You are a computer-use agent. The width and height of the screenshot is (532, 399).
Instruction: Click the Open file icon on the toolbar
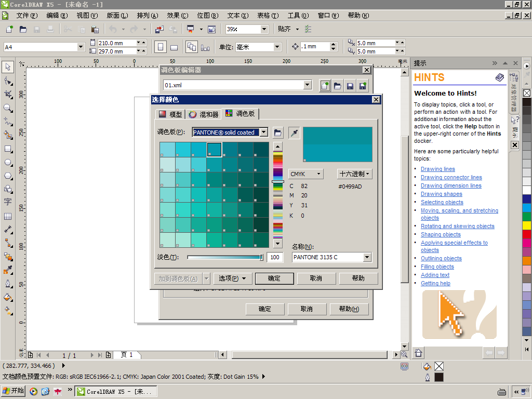(x=23, y=29)
